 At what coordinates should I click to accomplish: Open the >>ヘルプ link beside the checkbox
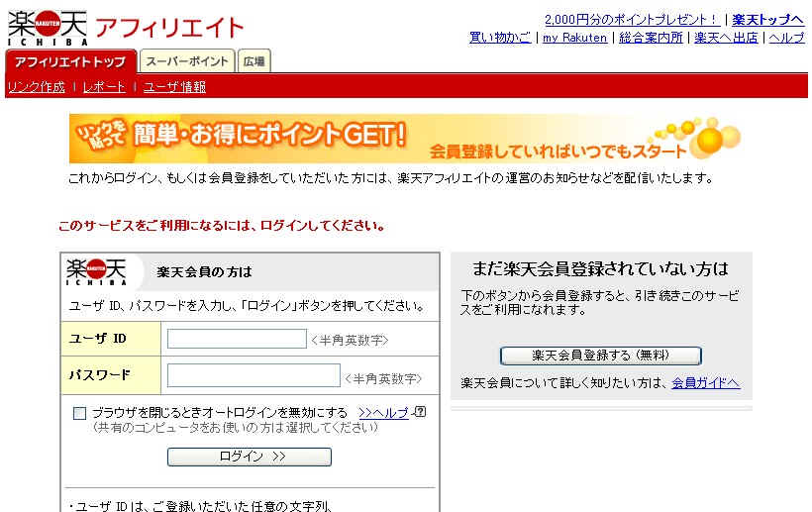pos(384,413)
